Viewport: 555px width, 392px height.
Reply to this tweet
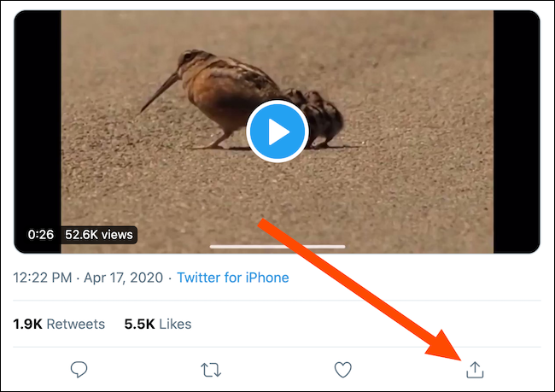pos(79,370)
